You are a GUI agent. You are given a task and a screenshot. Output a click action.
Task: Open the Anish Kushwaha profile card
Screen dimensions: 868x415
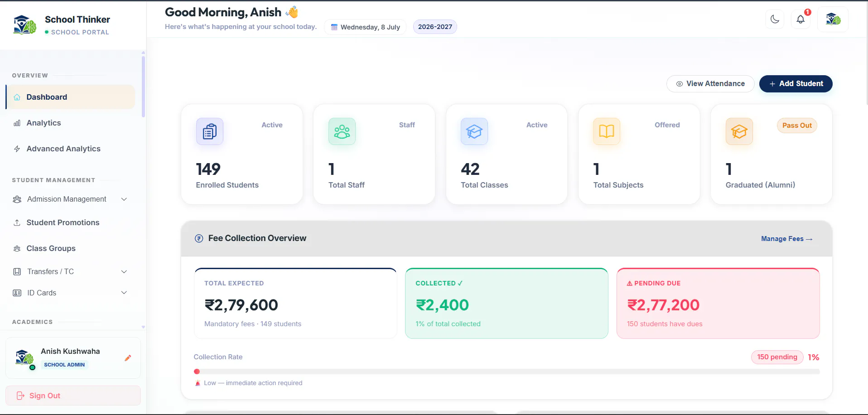point(73,358)
